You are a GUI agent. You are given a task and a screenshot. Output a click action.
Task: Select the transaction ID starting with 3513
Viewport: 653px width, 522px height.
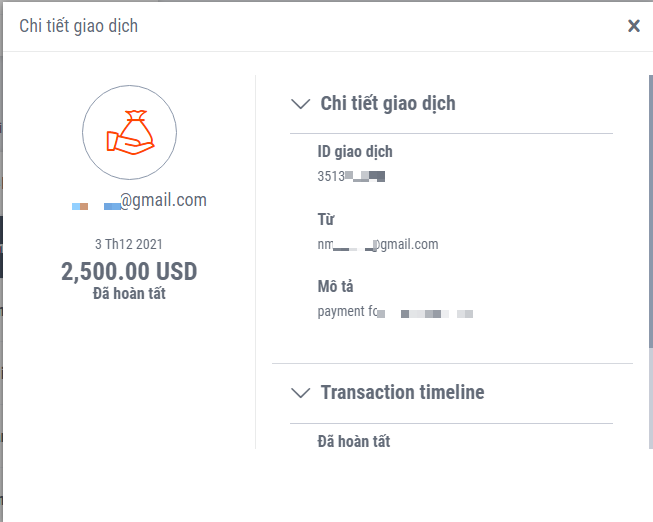click(351, 176)
